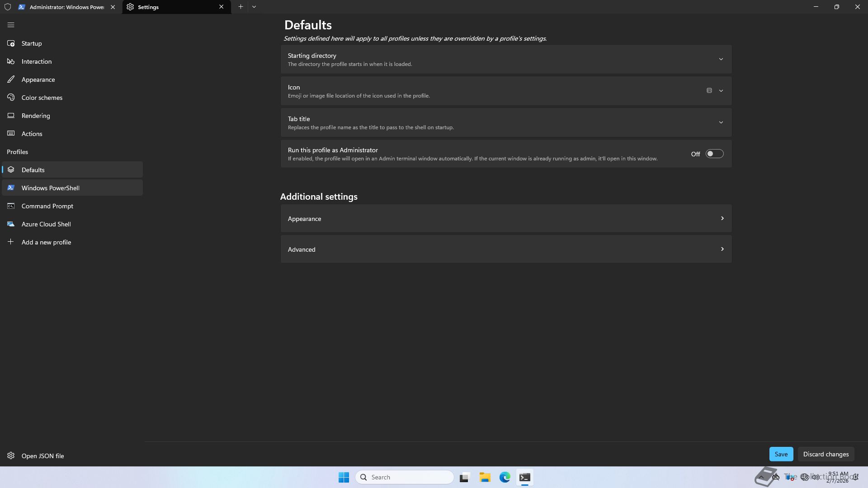
Task: Expand the Icon setting chevron
Action: [721, 91]
